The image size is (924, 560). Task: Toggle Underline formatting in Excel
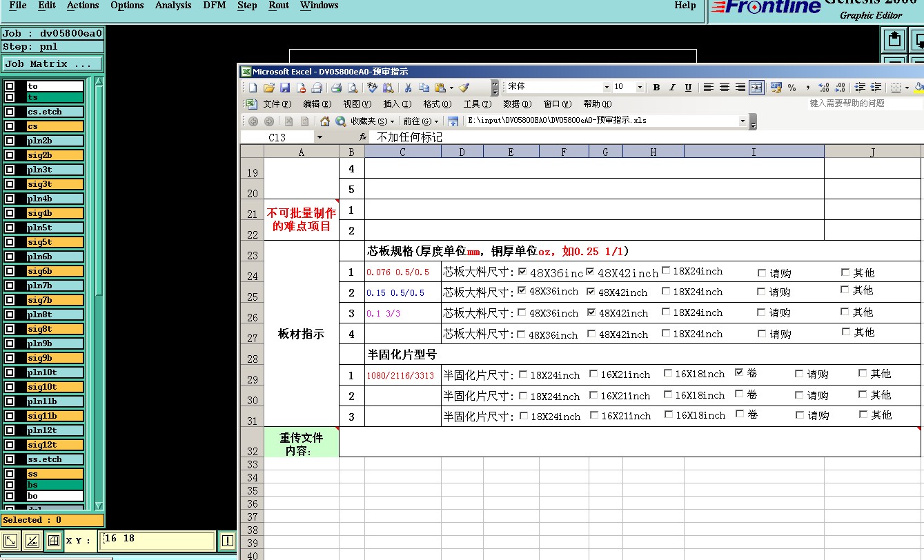point(688,88)
